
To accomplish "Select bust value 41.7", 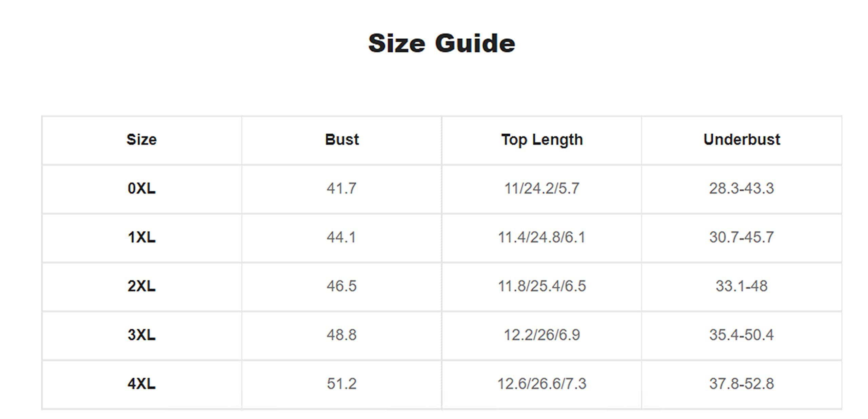I will (341, 188).
